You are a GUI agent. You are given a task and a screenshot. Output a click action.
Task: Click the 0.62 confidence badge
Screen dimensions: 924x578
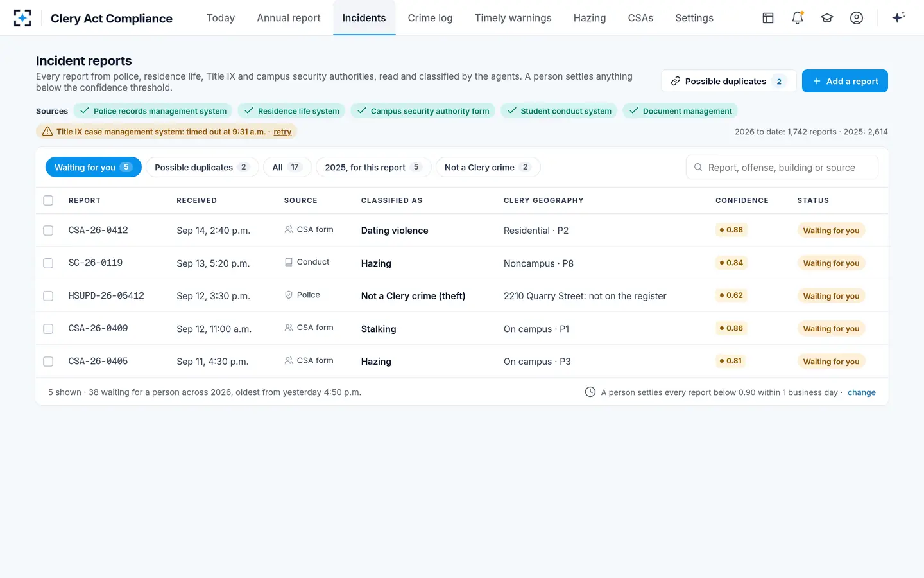tap(732, 295)
